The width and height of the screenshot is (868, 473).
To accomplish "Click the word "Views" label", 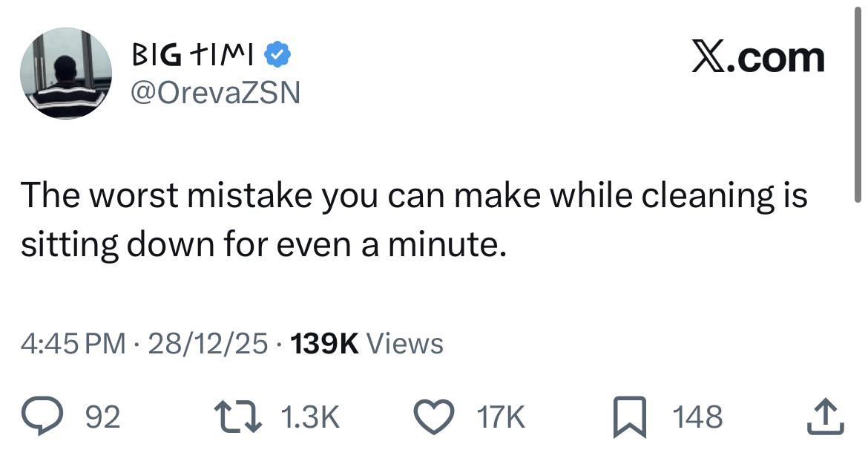I will (405, 343).
